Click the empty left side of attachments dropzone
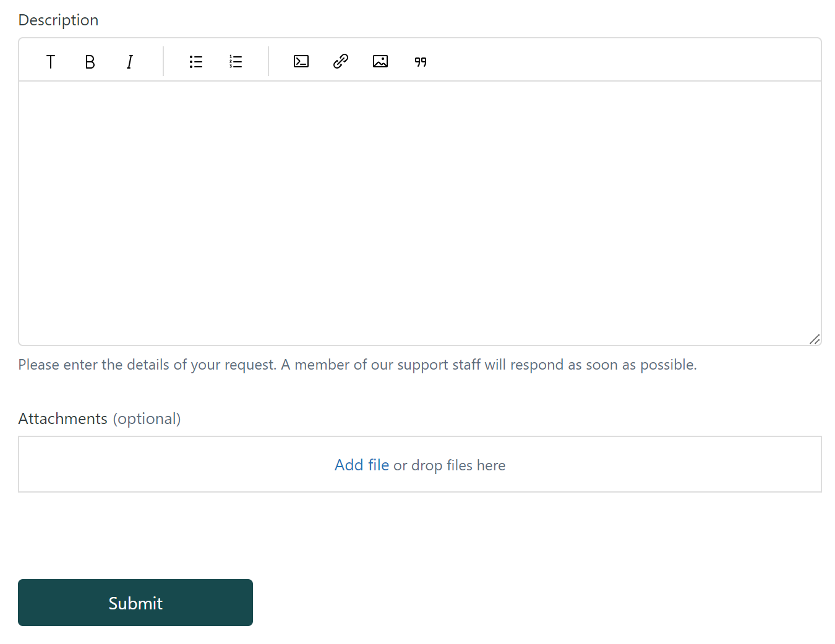 click(x=155, y=465)
